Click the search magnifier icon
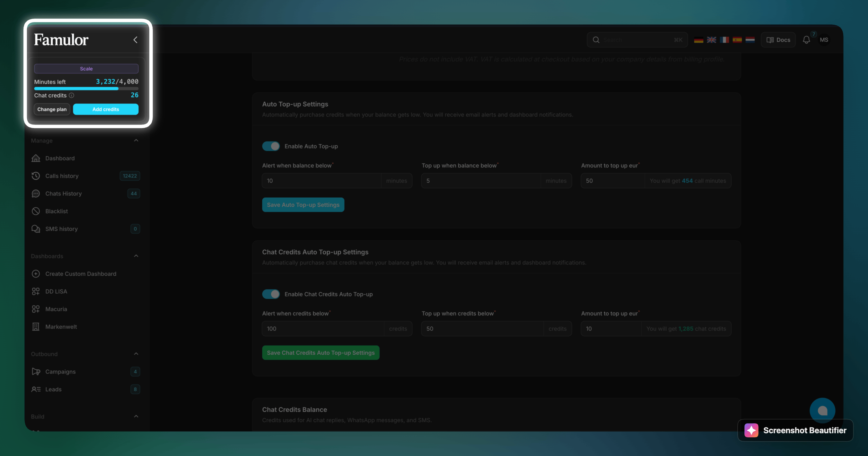Screen dimensions: 868x456 pos(596,40)
